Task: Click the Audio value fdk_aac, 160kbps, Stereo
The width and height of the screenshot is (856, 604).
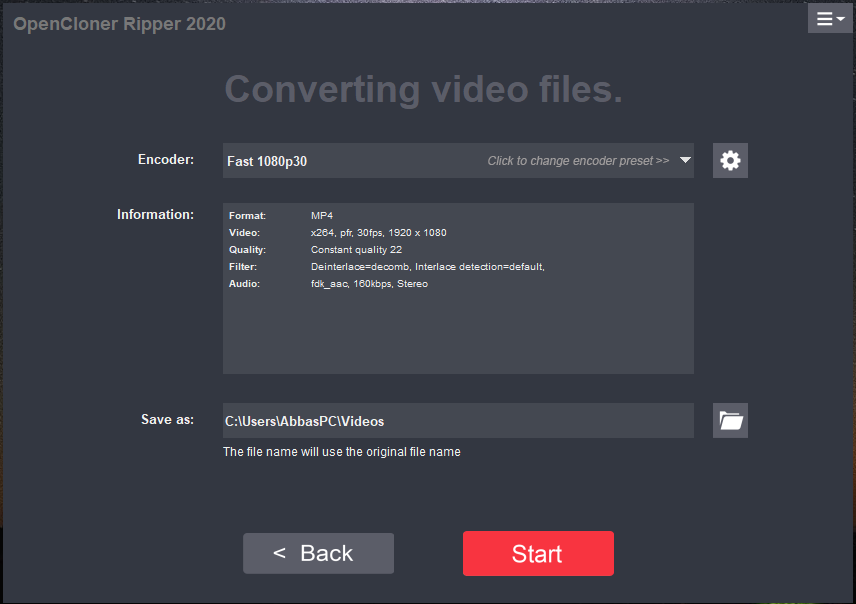Action: coord(369,283)
